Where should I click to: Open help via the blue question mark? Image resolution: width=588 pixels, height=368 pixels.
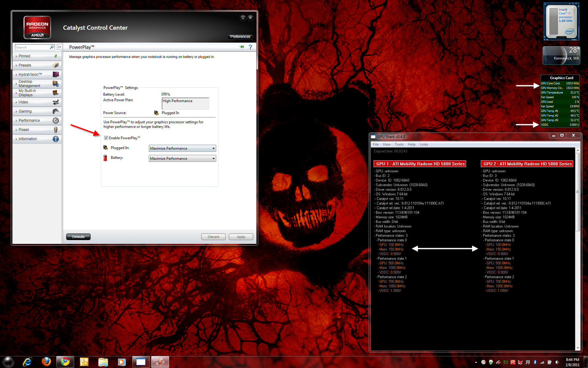pos(250,47)
